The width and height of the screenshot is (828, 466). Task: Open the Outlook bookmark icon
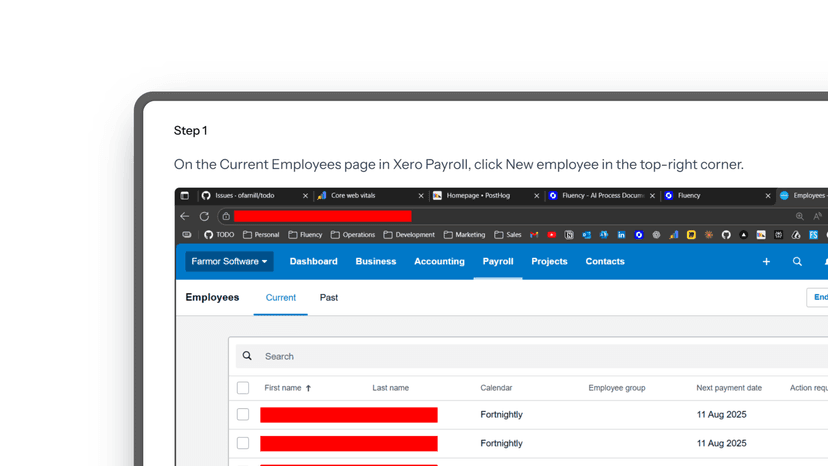click(x=587, y=235)
